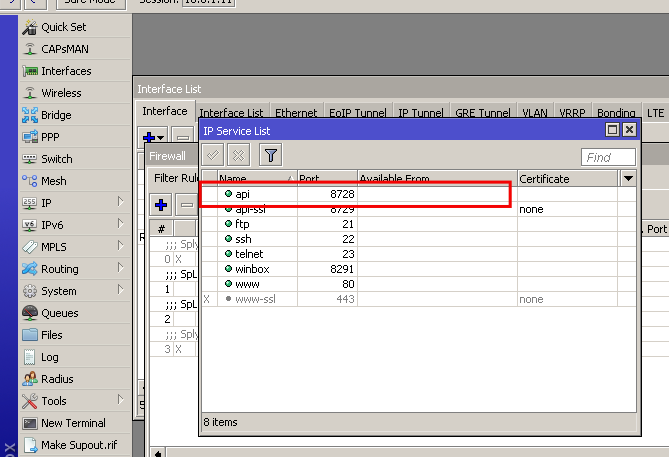Expand the MPLS submenu arrow
This screenshot has height=457, width=669.
pyautogui.click(x=120, y=246)
